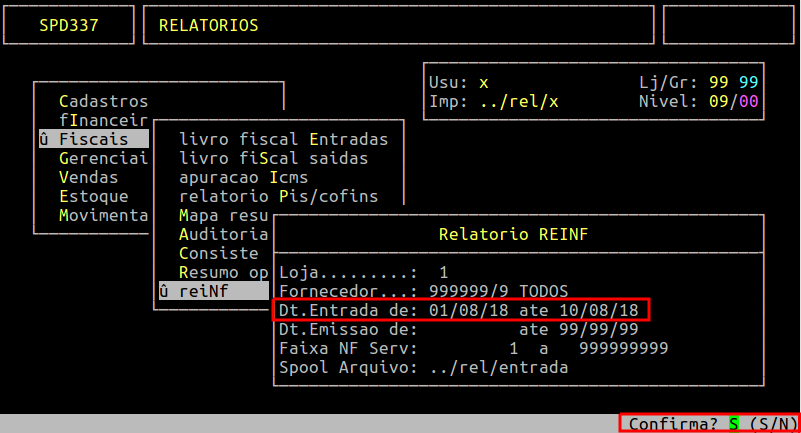
Task: Click the Dt.Entrada end date 10/08/18
Action: pyautogui.click(x=603, y=310)
